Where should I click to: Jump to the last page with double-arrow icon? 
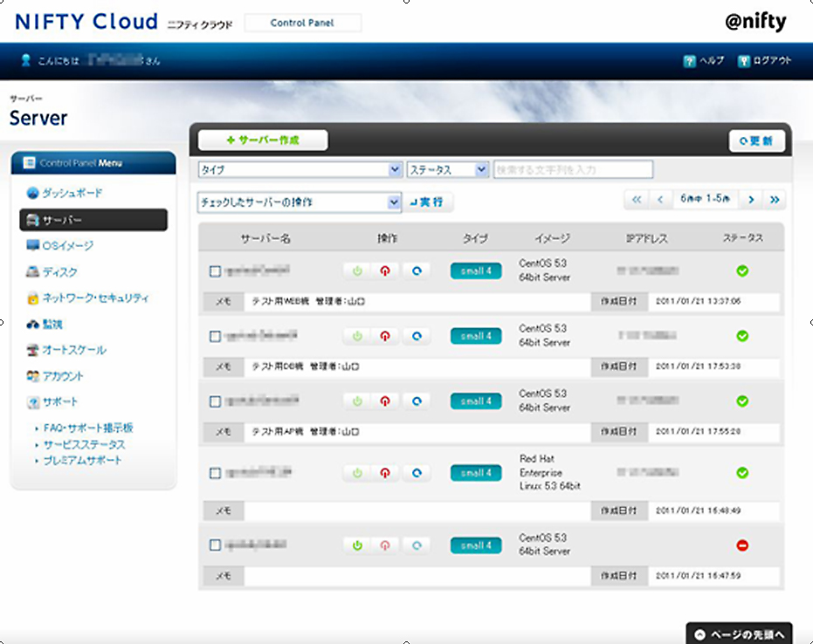coord(775,200)
